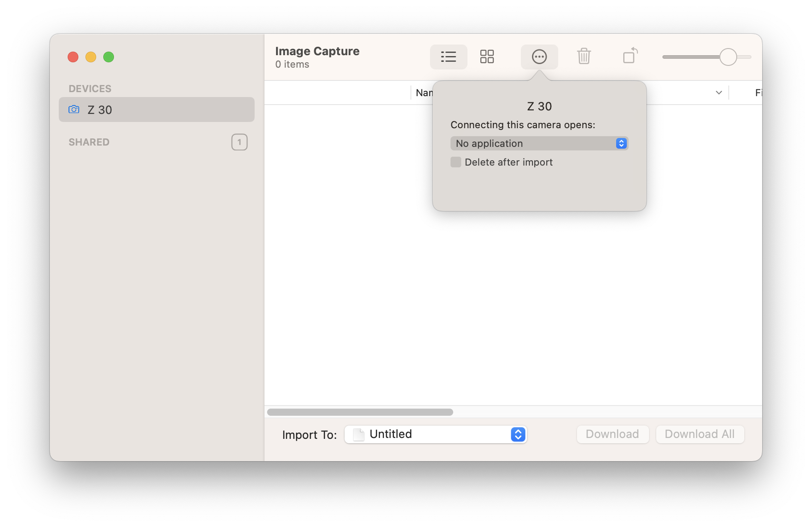Adjust the thumbnail size slider
Screen dimensions: 812x527
pos(706,57)
